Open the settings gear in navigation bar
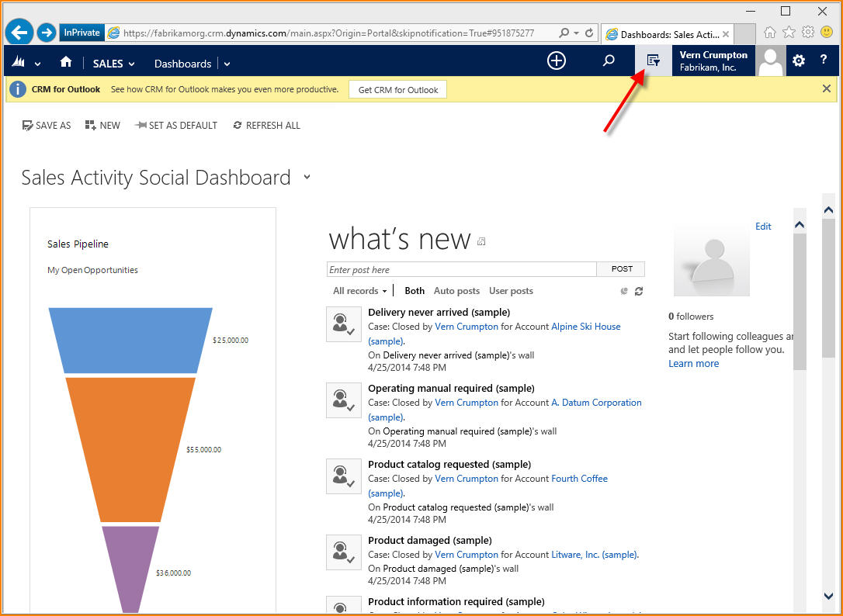 [799, 61]
